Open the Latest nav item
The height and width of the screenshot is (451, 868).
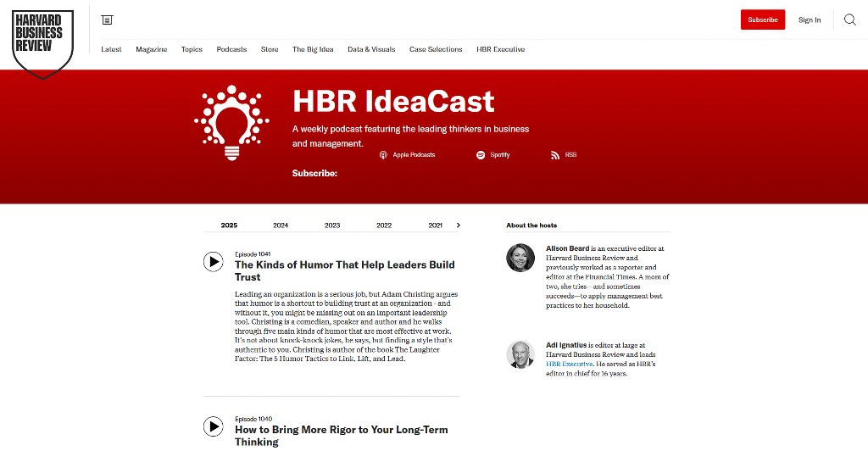[x=111, y=49]
